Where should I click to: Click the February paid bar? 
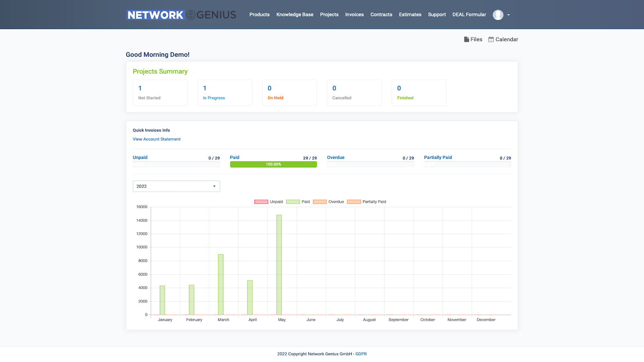(192, 300)
